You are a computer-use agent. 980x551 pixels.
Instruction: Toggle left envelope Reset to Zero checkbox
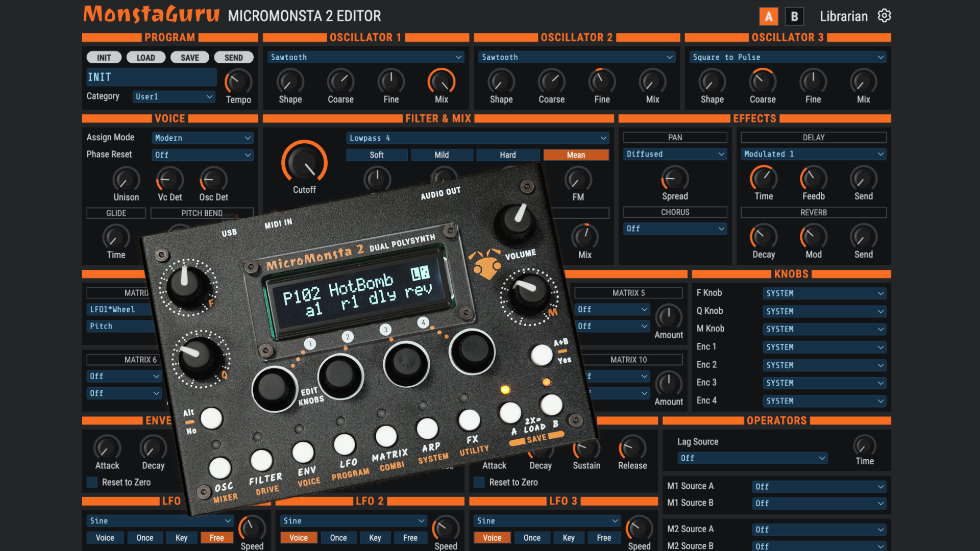92,482
